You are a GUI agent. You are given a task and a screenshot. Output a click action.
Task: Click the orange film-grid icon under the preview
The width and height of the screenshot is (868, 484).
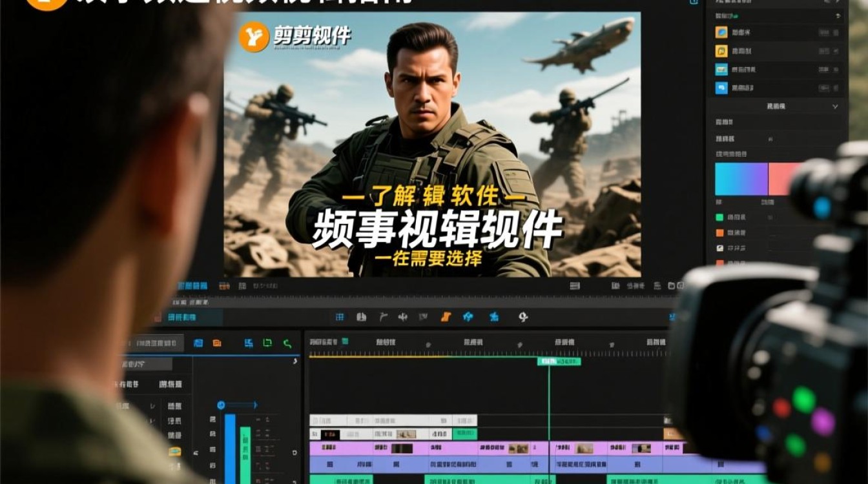(x=224, y=285)
